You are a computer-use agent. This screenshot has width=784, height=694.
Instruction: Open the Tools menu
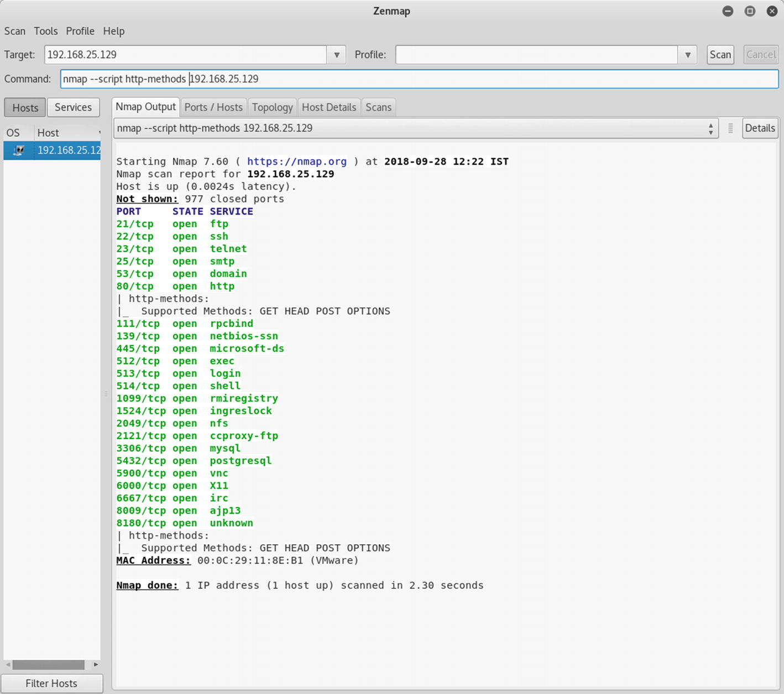[45, 31]
